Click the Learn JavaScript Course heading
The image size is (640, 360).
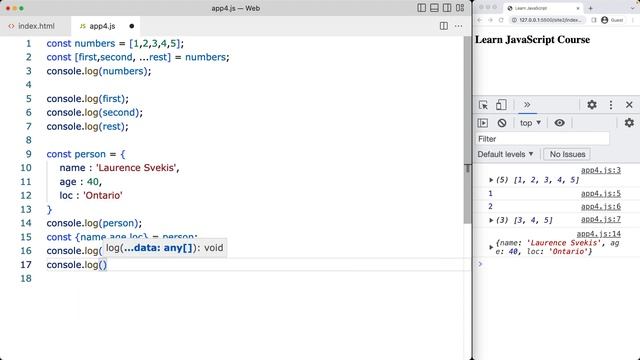tap(532, 40)
